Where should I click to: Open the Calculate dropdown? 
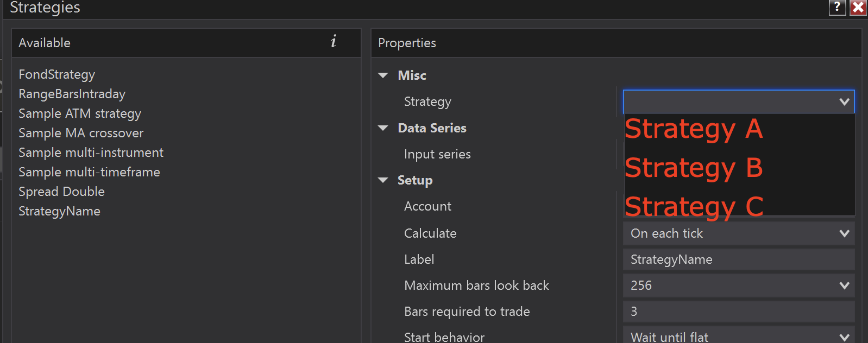tap(844, 233)
